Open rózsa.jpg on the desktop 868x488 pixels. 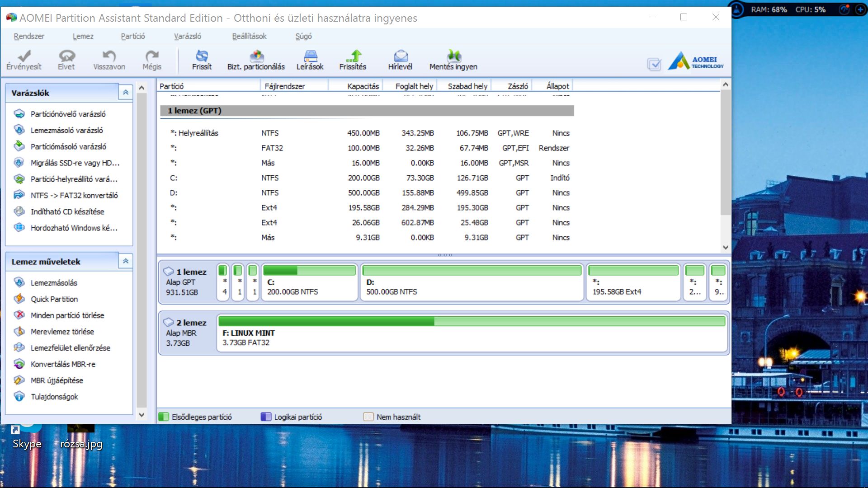81,437
